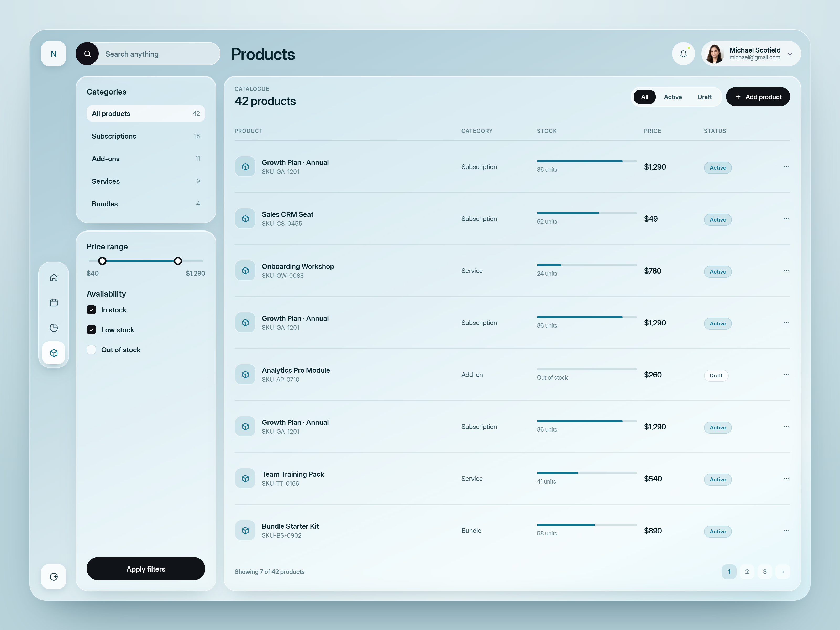Select Bundles category
Screen dimensions: 840x630
[146, 204]
